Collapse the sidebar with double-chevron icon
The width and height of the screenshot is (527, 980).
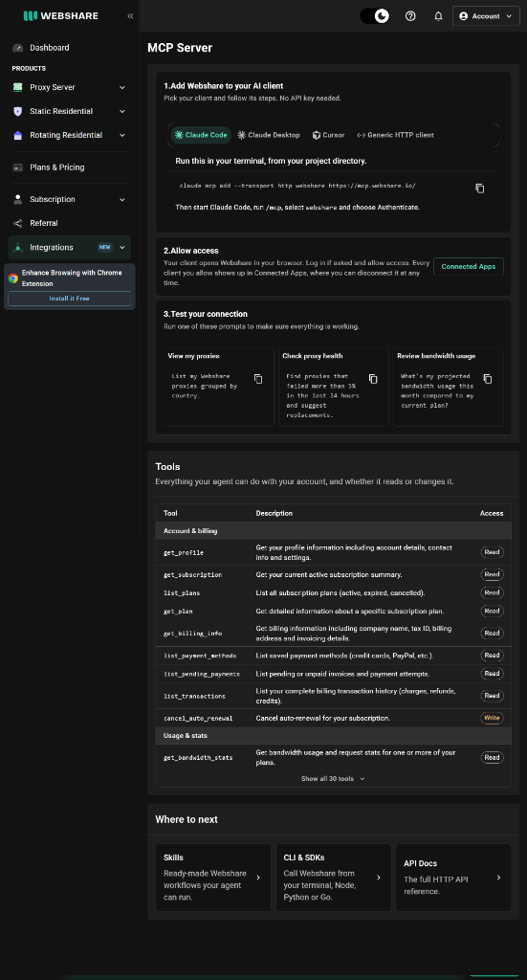[x=130, y=15]
